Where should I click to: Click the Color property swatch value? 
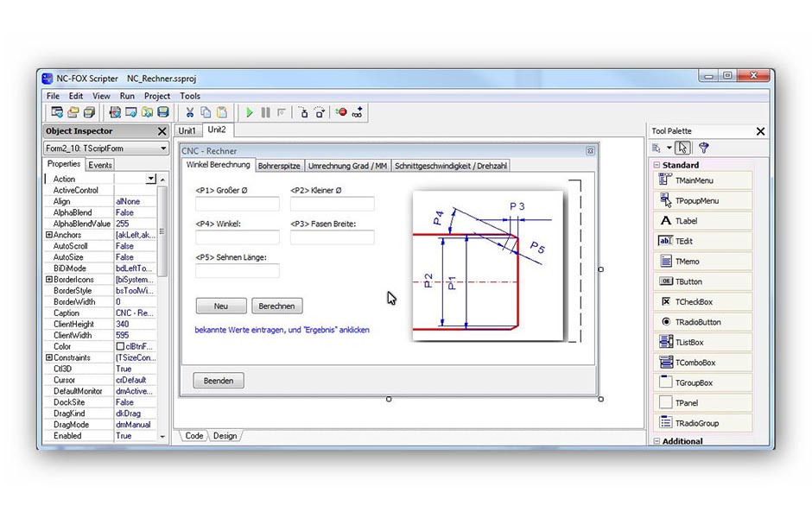pyautogui.click(x=136, y=346)
